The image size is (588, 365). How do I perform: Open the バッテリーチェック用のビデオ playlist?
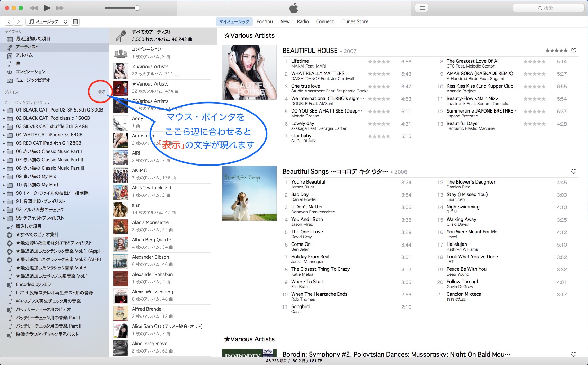pyautogui.click(x=55, y=310)
